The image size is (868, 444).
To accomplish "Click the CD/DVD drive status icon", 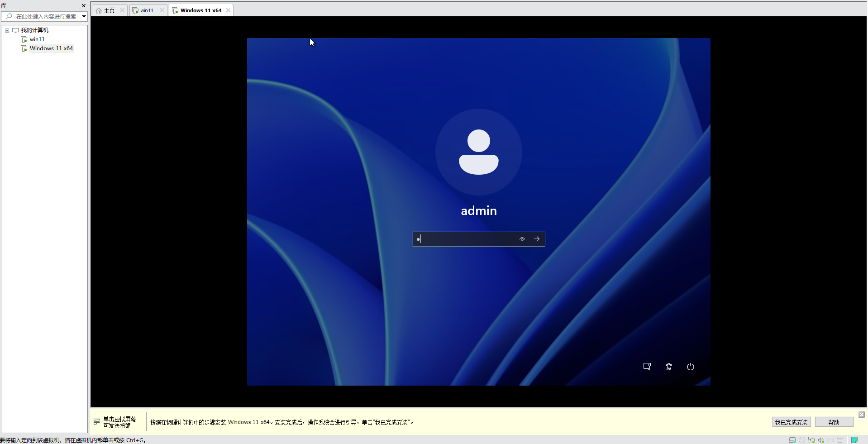I will click(802, 440).
